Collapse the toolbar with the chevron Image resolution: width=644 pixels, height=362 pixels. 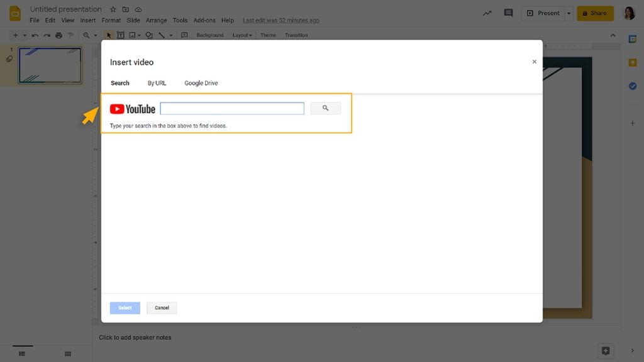click(613, 35)
